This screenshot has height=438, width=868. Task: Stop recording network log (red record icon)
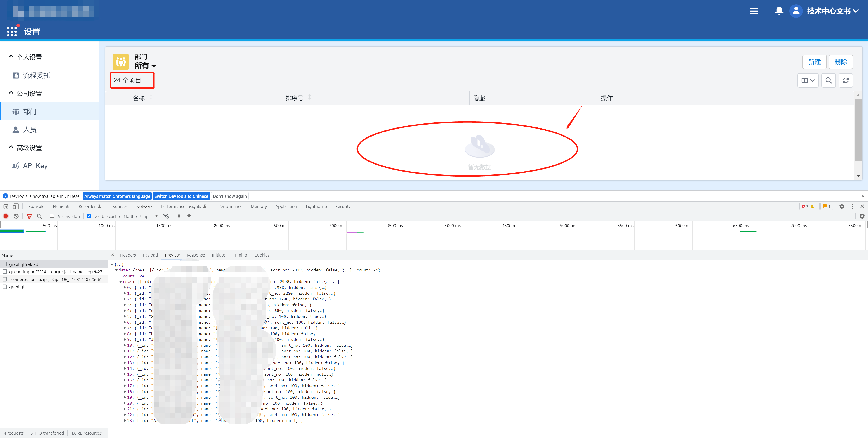(x=6, y=216)
